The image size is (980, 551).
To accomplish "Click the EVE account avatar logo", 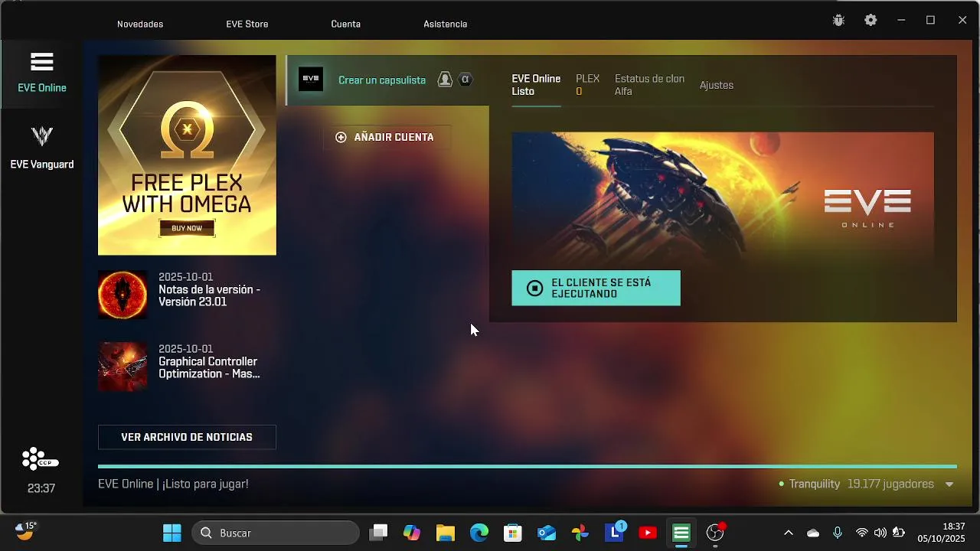I will coord(311,79).
